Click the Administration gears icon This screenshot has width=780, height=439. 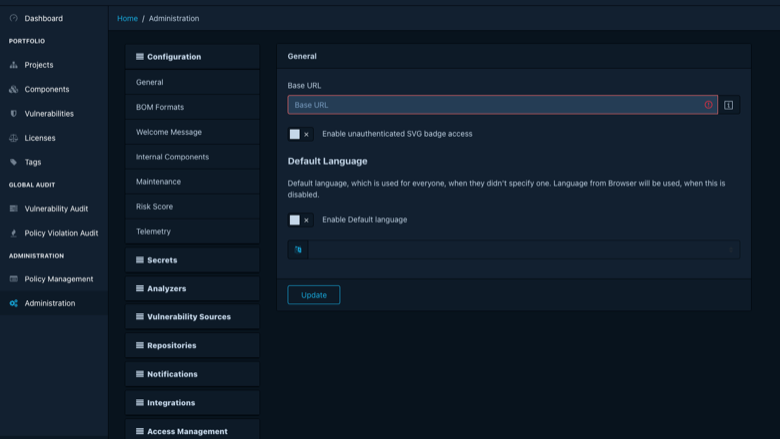click(13, 303)
